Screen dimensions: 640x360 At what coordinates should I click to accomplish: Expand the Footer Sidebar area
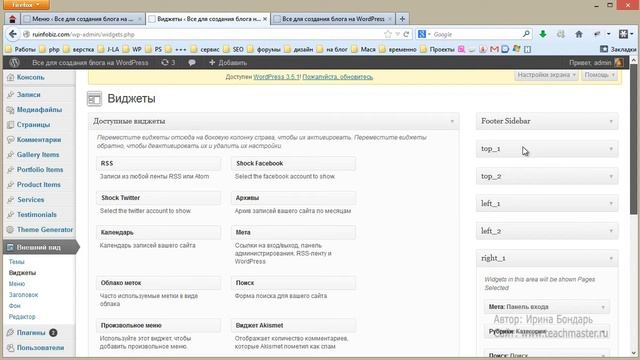click(547, 121)
